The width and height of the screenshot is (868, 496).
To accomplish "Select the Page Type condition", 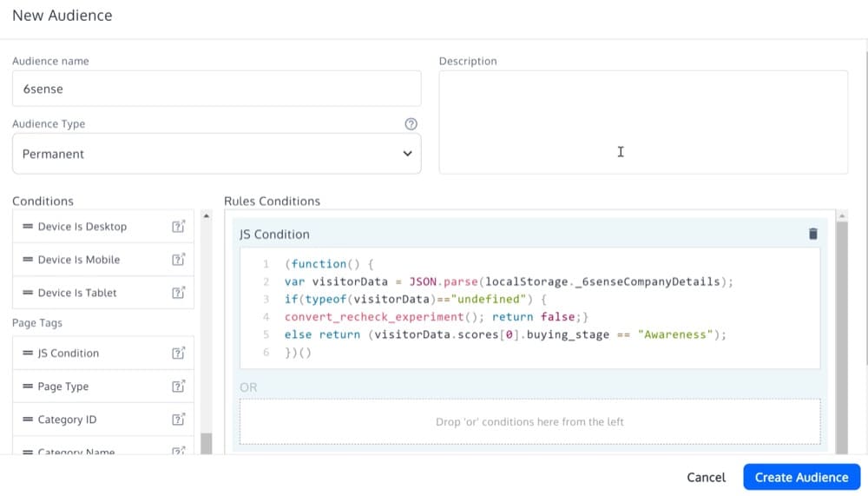I will pyautogui.click(x=63, y=387).
